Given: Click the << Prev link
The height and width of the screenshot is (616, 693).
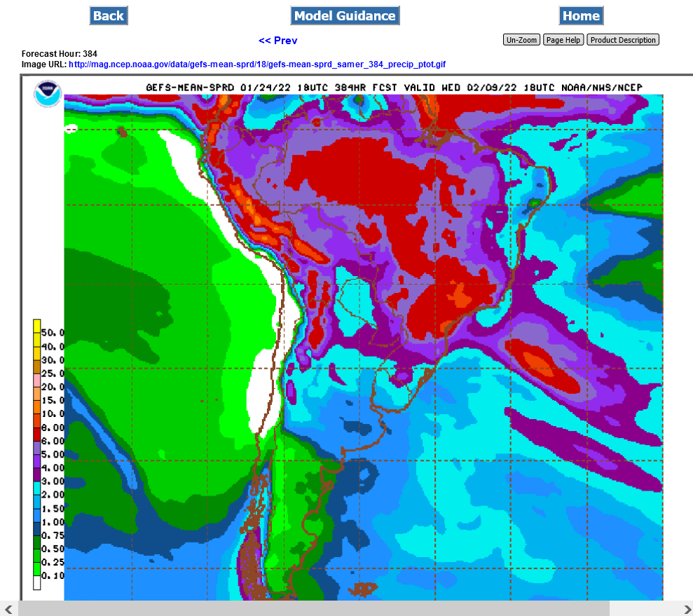Looking at the screenshot, I should [x=278, y=41].
